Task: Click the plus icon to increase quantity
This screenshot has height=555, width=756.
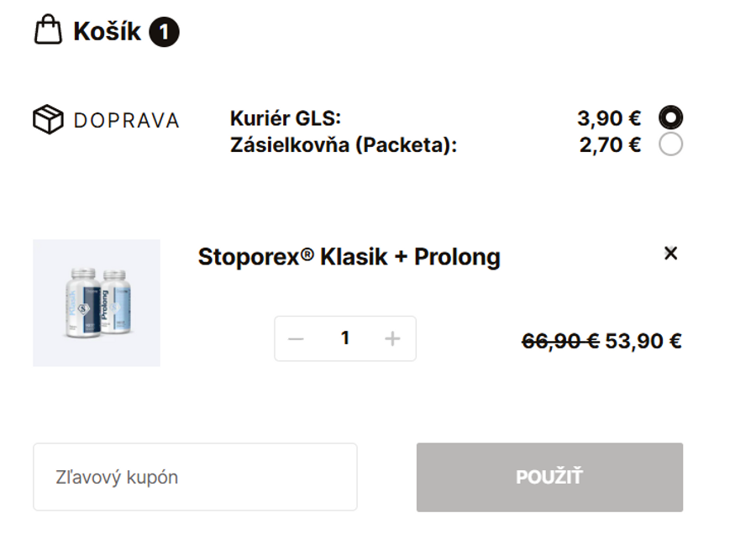Action: pyautogui.click(x=391, y=338)
